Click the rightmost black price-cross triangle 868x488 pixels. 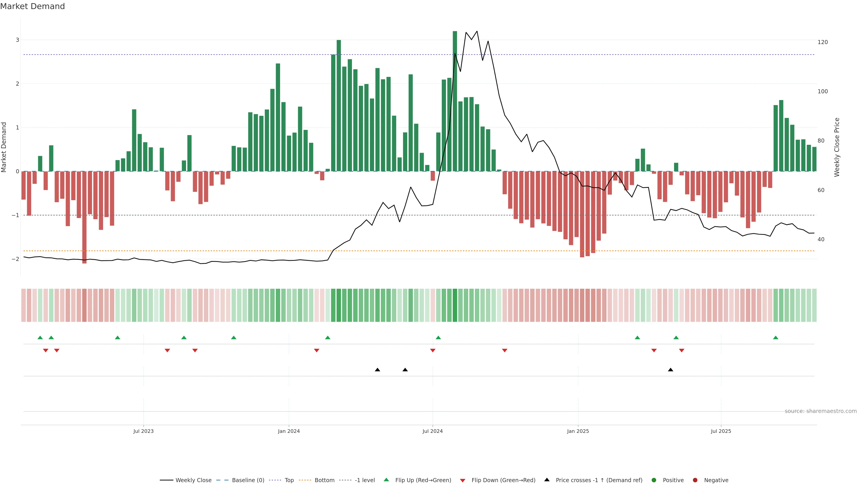(x=670, y=370)
